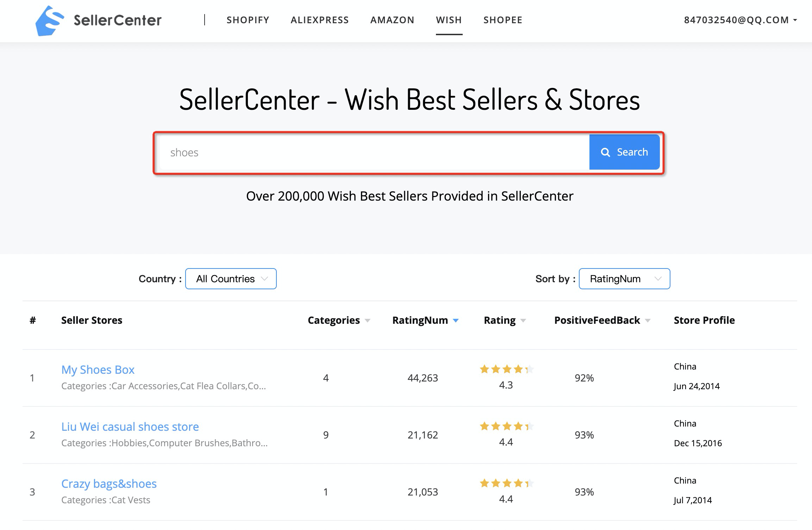The height and width of the screenshot is (530, 812).
Task: Open the All Countries dropdown
Action: [231, 279]
